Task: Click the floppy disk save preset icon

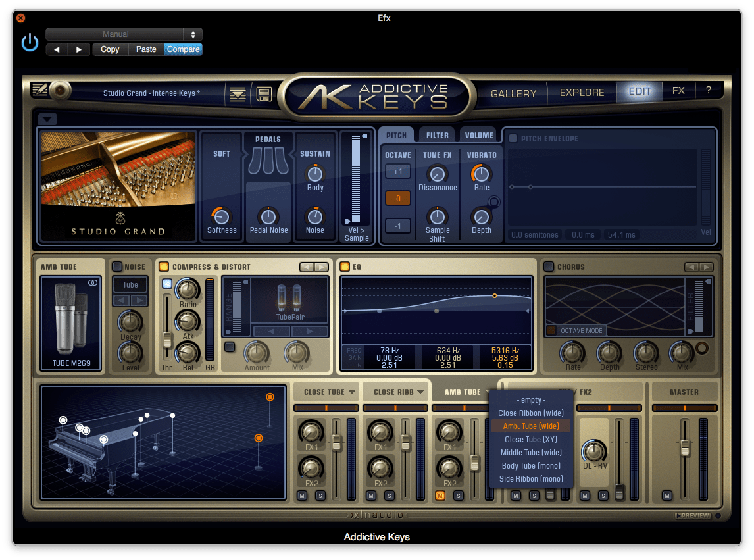Action: coord(264,94)
